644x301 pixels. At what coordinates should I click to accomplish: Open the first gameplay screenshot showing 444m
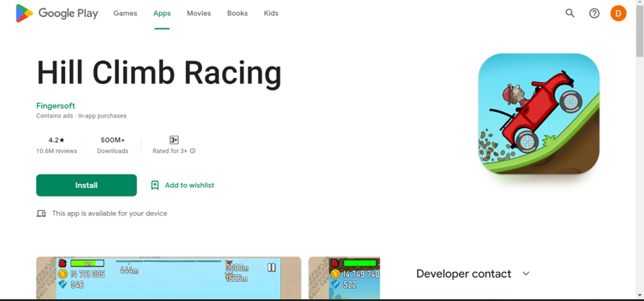169,278
